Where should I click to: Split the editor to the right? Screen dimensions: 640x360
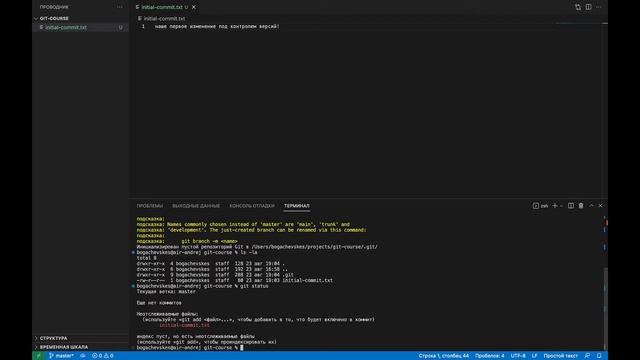pyautogui.click(x=589, y=7)
